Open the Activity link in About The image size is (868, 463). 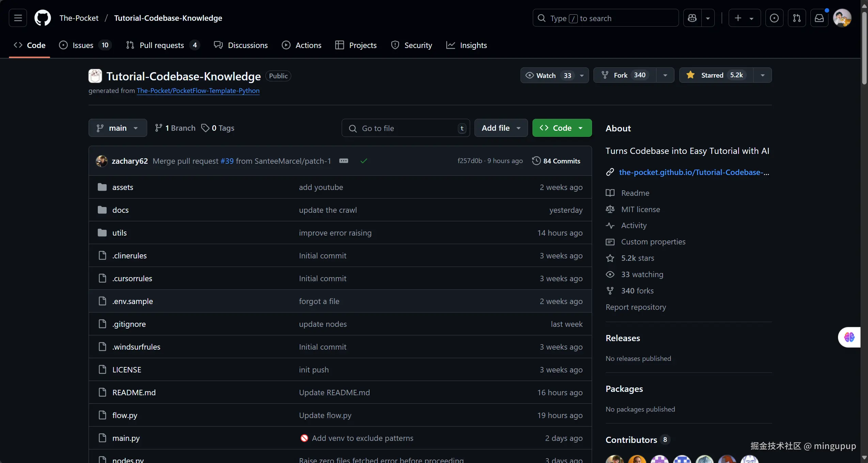(x=634, y=225)
